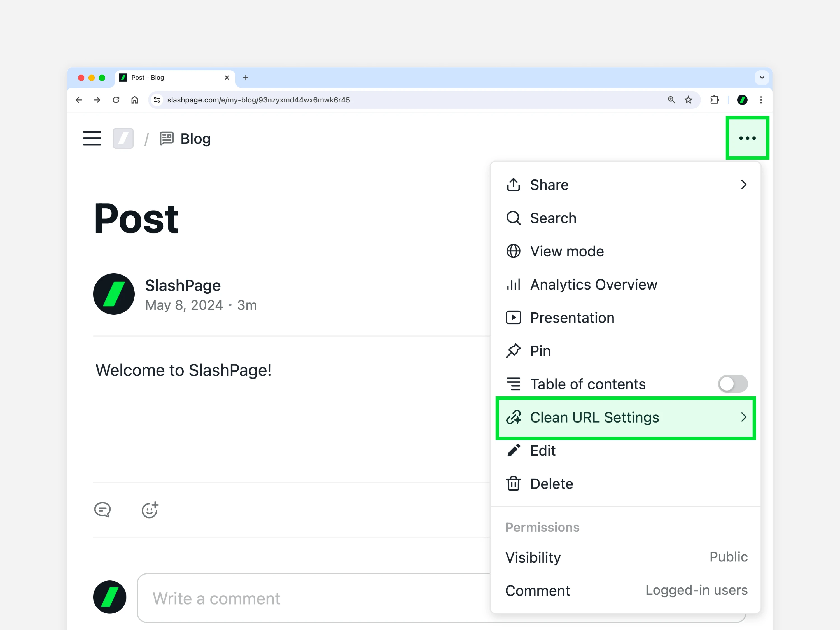Screen dimensions: 840x630
Task: Open the browser extensions puzzle icon
Action: pos(714,100)
